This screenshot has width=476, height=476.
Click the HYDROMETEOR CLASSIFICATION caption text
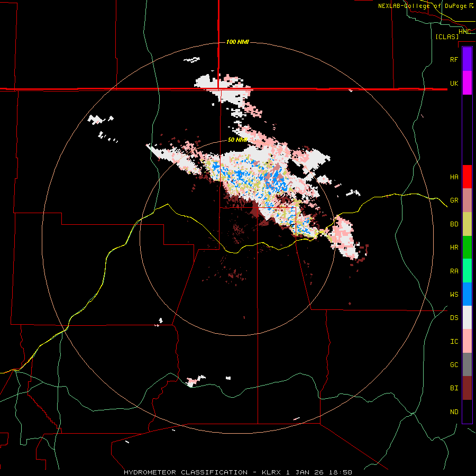point(186,472)
